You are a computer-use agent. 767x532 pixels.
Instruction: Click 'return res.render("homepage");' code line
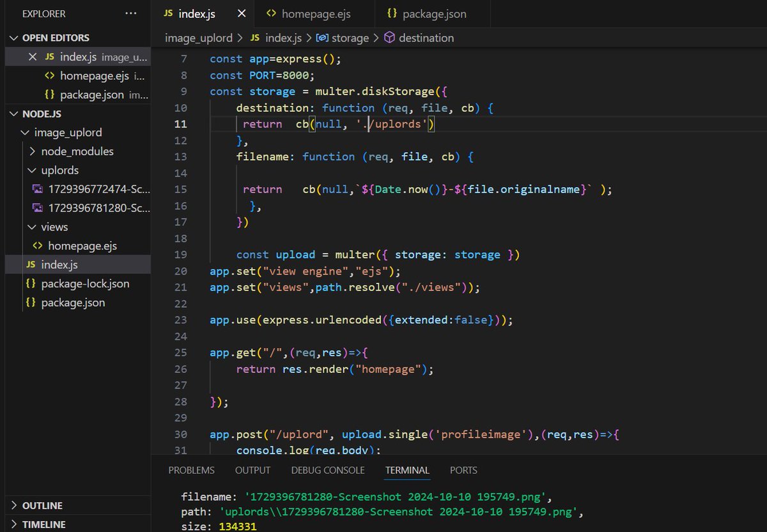coord(335,369)
